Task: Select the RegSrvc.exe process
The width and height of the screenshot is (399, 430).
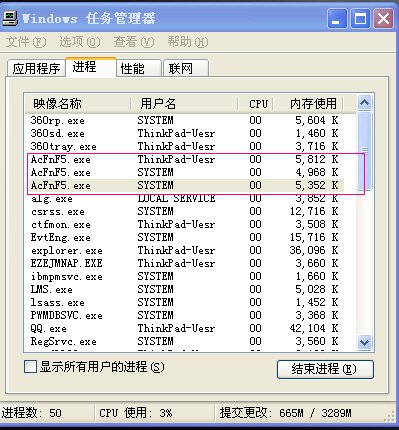Action: point(184,341)
